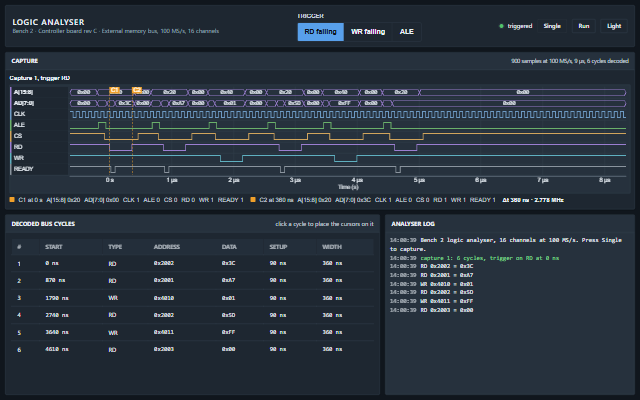Screen dimensions: 640x400
Task: Click the AD[7:0] channel label
Action: pyautogui.click(x=24, y=103)
